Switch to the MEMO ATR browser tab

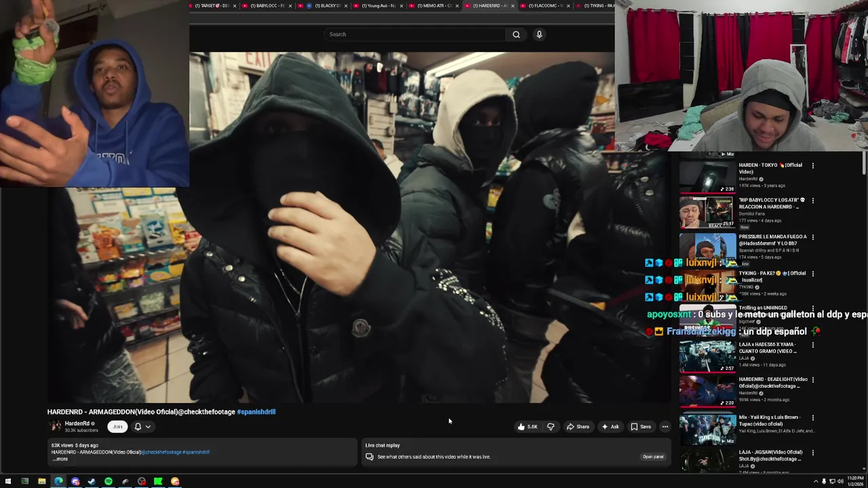[434, 5]
